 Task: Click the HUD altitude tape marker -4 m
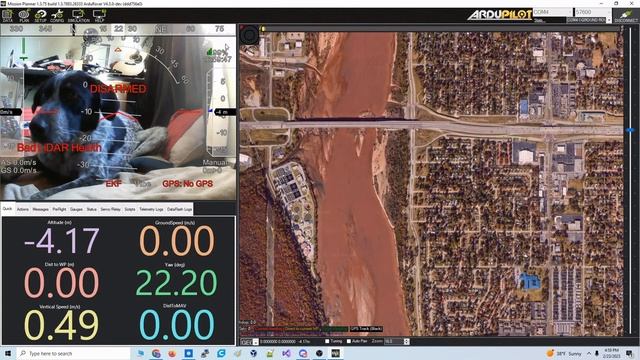[225, 112]
